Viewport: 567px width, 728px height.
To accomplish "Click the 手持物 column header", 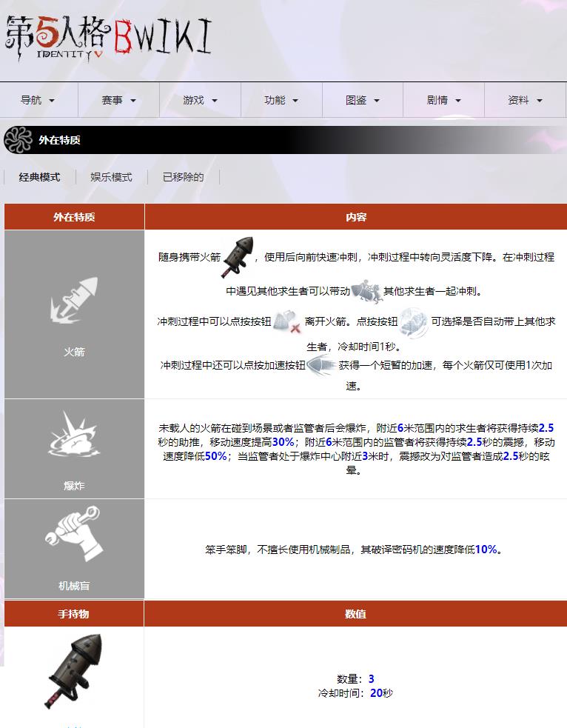I will click(x=74, y=614).
